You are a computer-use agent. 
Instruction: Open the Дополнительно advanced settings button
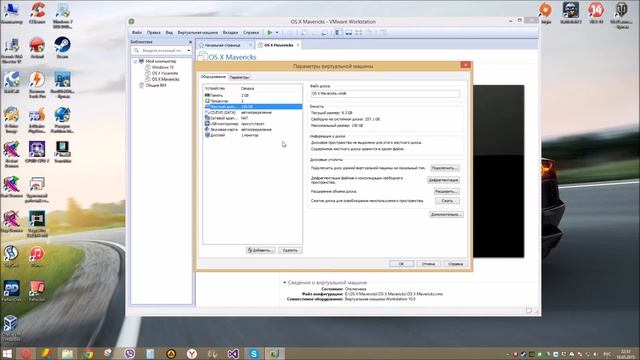[446, 214]
